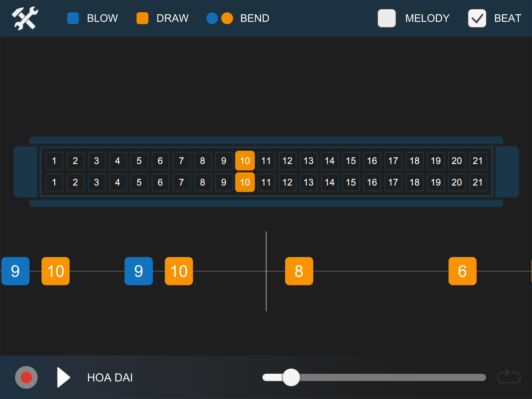Tap highlighted hole 10 in bottom row
The height and width of the screenshot is (399, 532).
click(x=245, y=182)
